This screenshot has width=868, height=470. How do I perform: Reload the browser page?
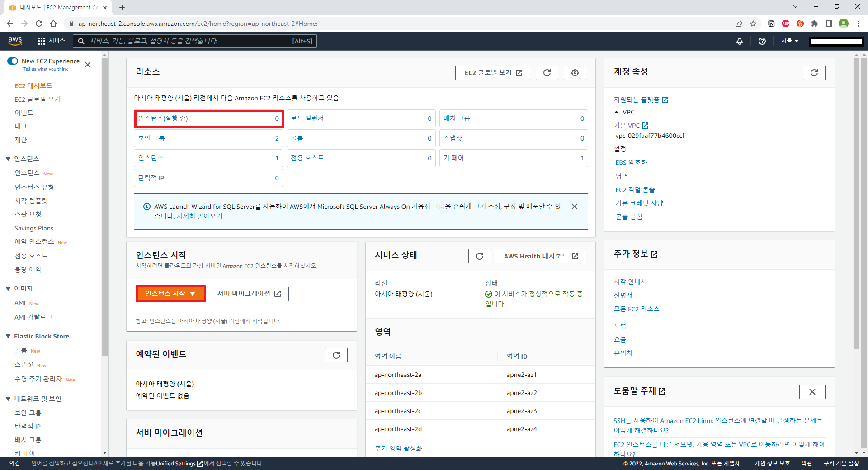coord(39,23)
